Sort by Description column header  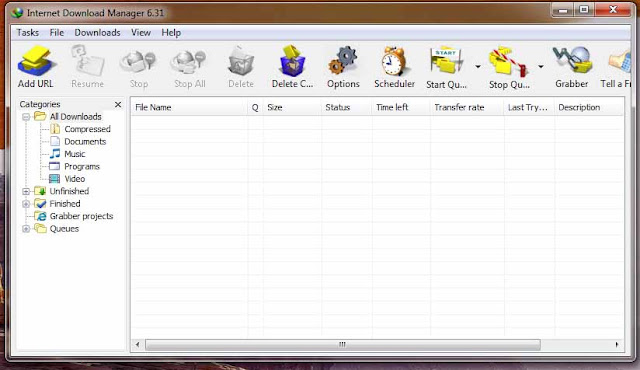[589, 107]
